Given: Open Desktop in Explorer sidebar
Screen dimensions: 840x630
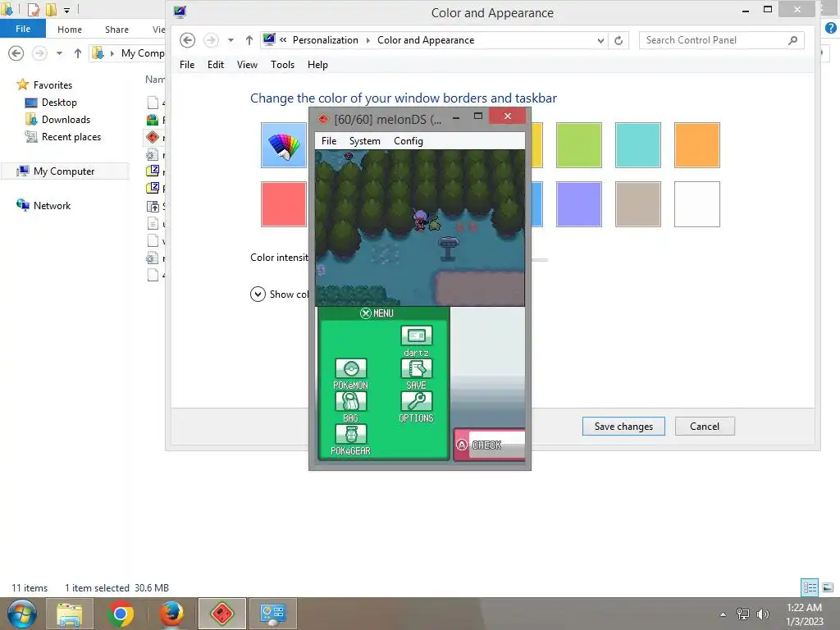Looking at the screenshot, I should 52,103.
